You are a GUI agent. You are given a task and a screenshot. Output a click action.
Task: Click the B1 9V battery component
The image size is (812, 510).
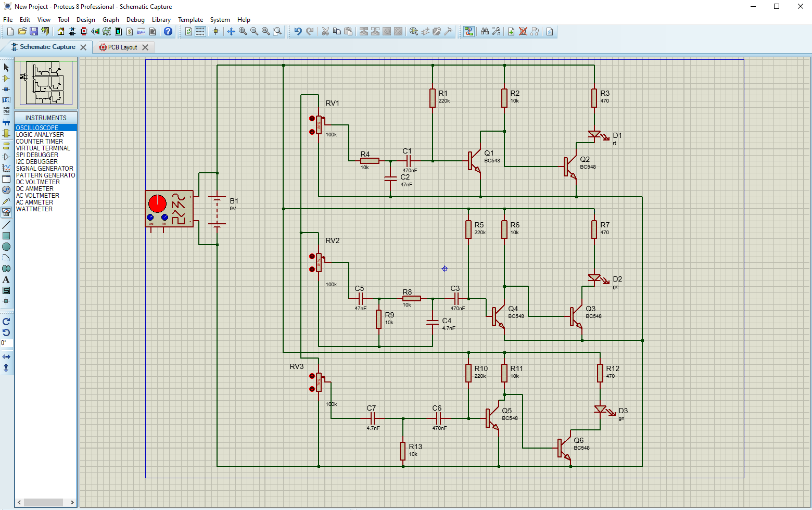pyautogui.click(x=217, y=211)
